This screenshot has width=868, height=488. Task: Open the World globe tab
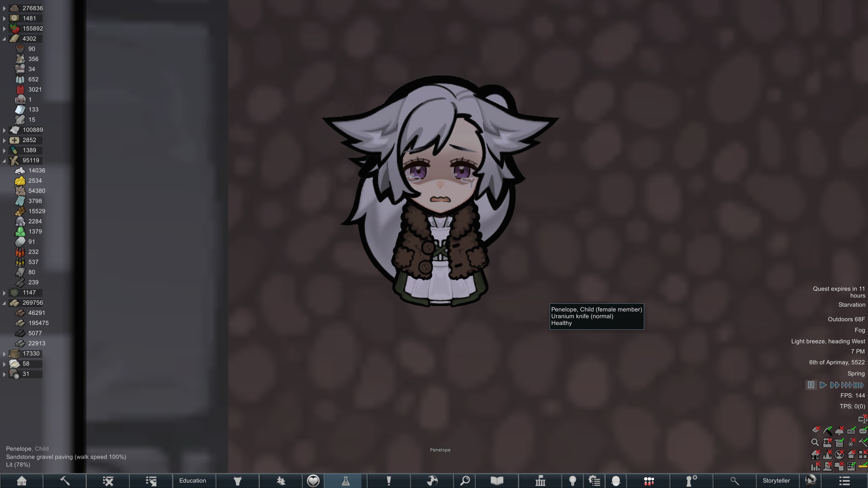432,481
